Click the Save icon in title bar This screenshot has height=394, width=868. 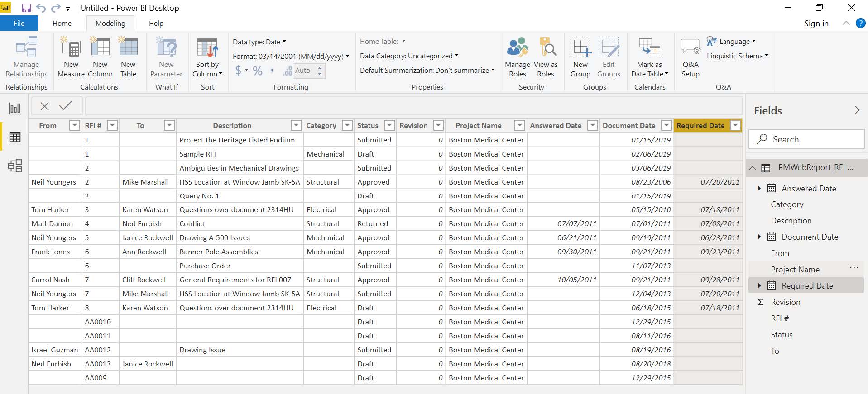26,8
